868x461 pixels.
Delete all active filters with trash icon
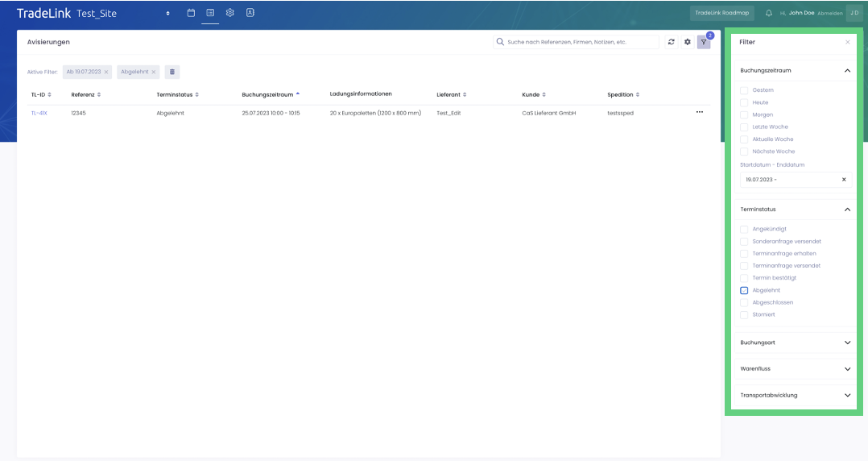click(x=172, y=72)
